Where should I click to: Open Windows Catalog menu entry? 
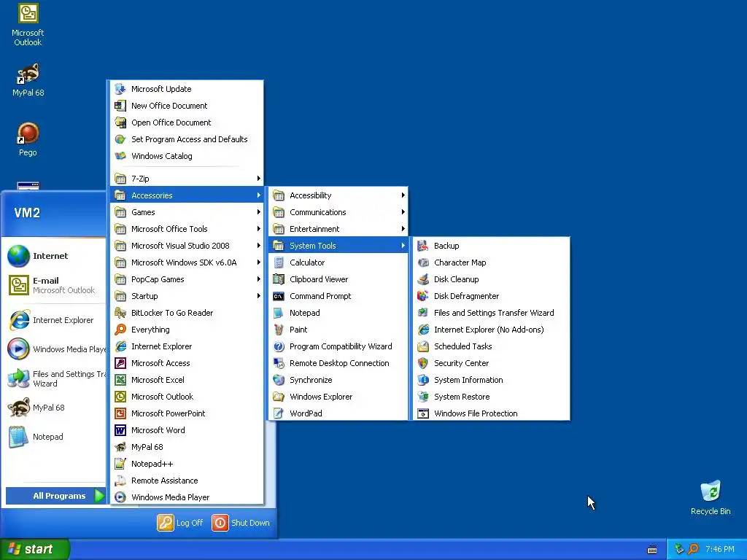187,156
